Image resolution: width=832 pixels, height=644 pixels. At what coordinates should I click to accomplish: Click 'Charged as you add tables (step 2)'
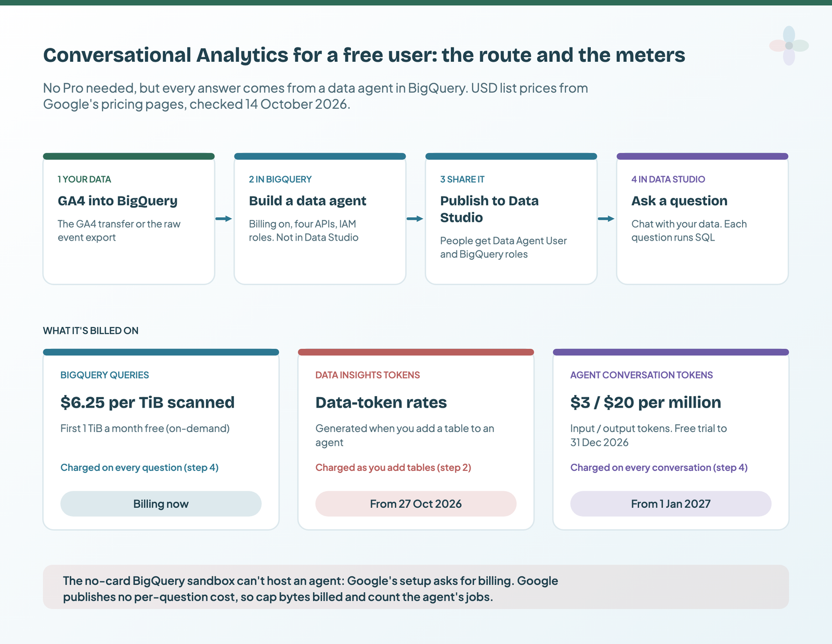point(393,467)
